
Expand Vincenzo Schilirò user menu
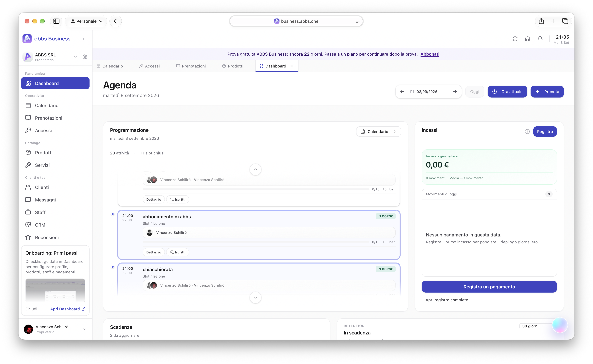click(85, 329)
